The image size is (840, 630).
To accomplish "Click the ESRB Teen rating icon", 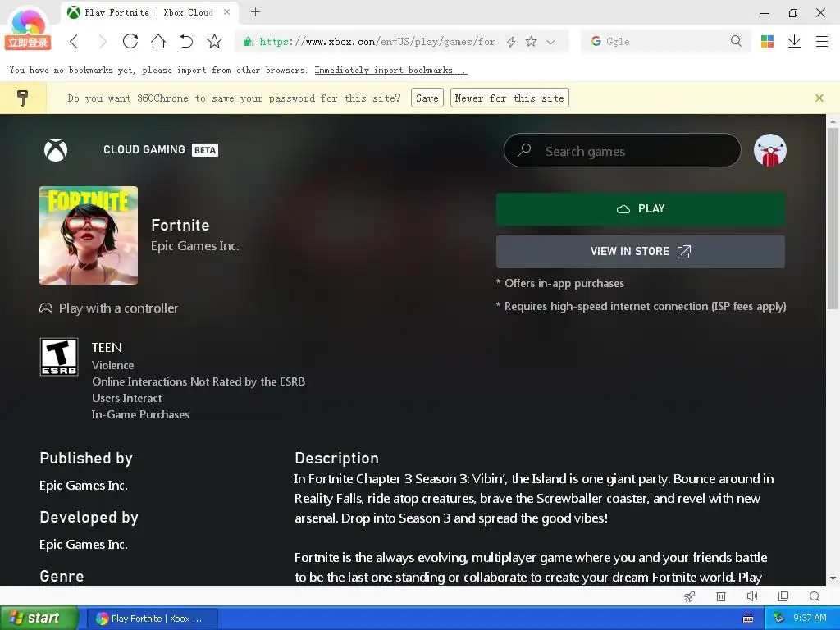I will [x=59, y=357].
